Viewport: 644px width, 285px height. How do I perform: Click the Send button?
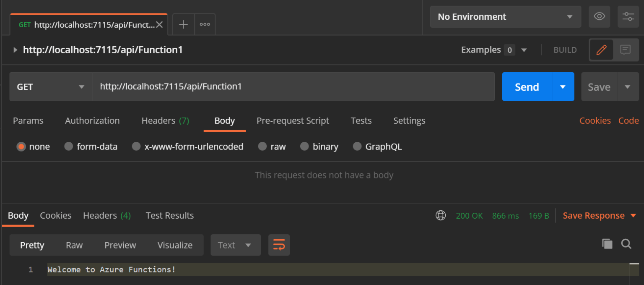click(527, 86)
